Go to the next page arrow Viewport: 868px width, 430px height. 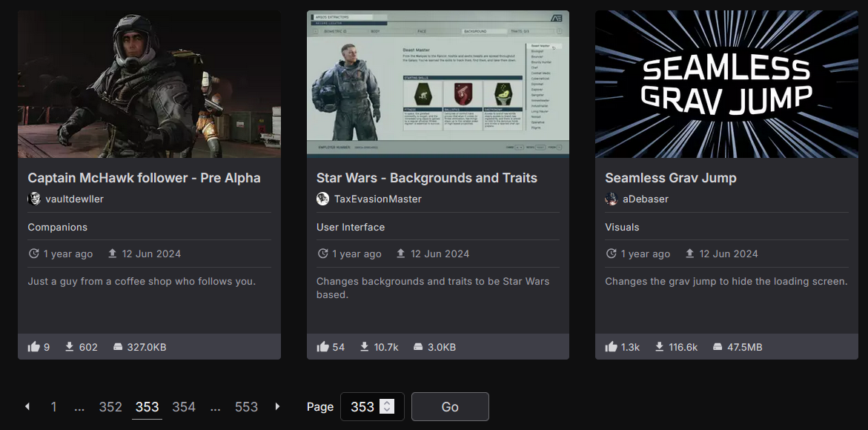[x=277, y=407]
